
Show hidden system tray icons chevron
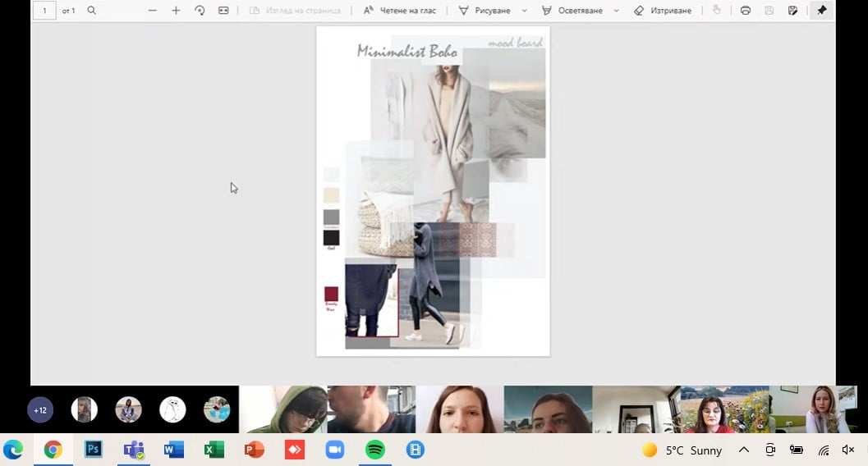coord(744,450)
